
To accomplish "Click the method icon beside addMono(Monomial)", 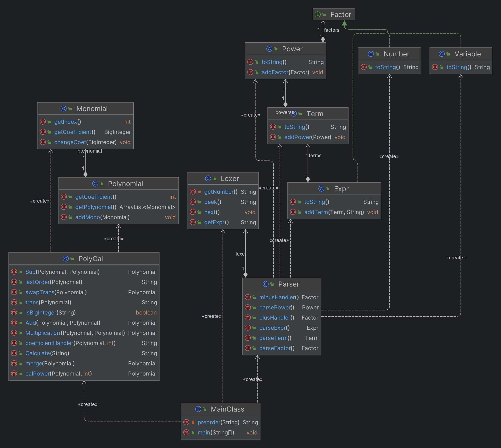I will coord(64,217).
